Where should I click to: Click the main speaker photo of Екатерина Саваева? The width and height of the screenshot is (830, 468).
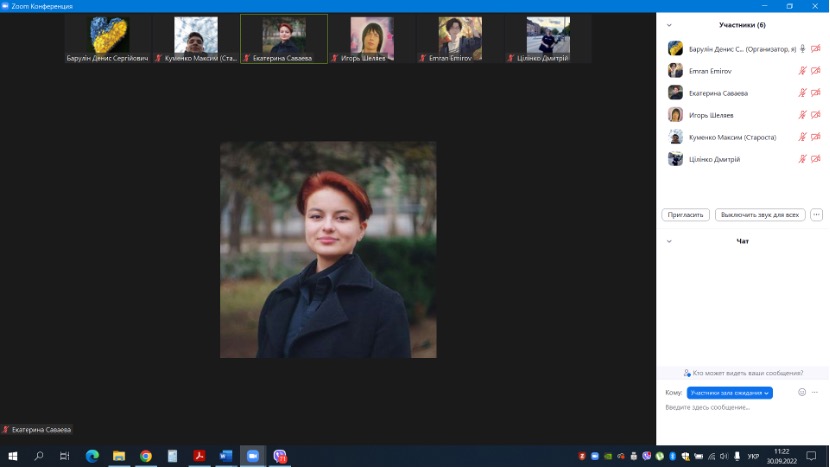coord(328,249)
